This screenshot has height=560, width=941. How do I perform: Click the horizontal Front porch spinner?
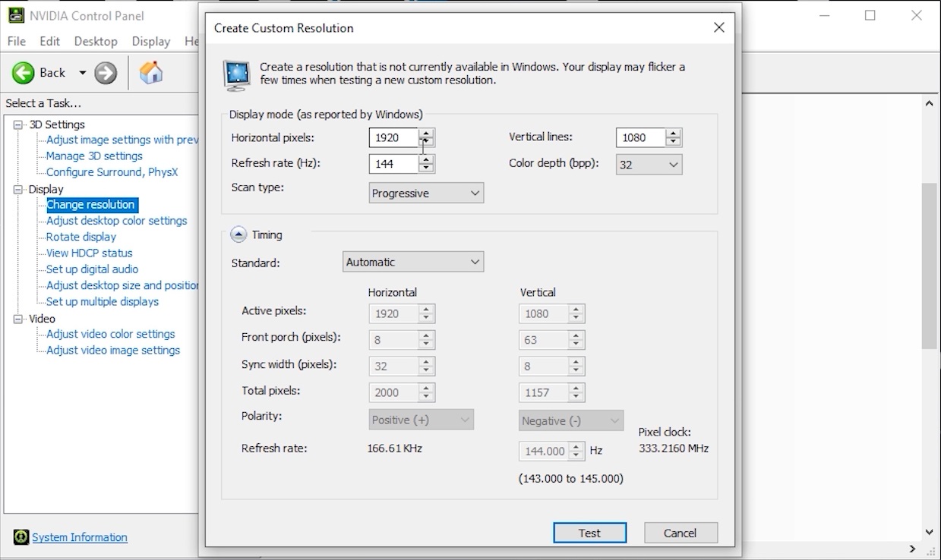pos(426,340)
